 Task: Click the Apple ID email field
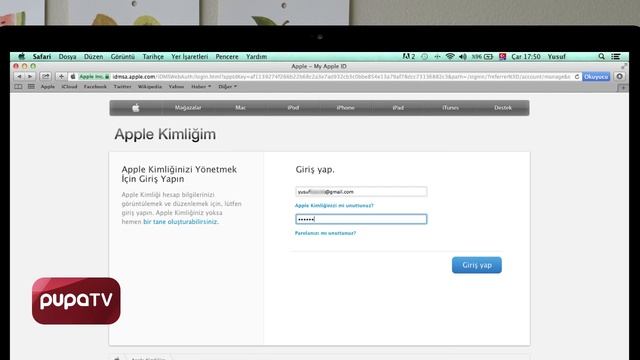(x=361, y=191)
